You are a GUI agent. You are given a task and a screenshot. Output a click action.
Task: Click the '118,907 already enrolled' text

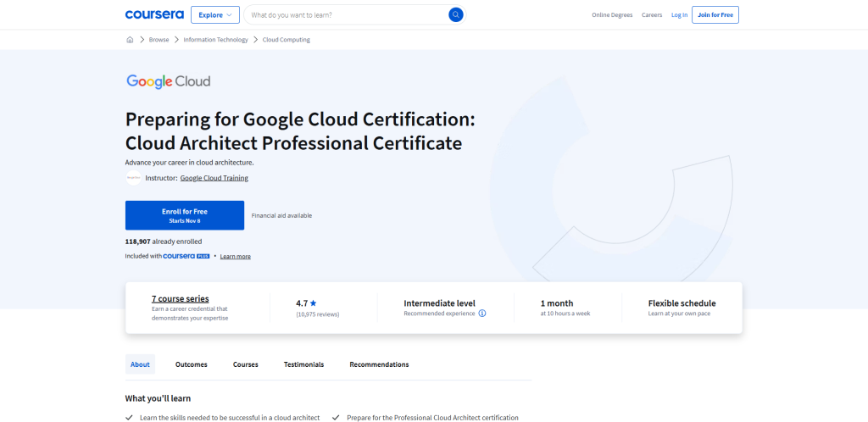164,242
